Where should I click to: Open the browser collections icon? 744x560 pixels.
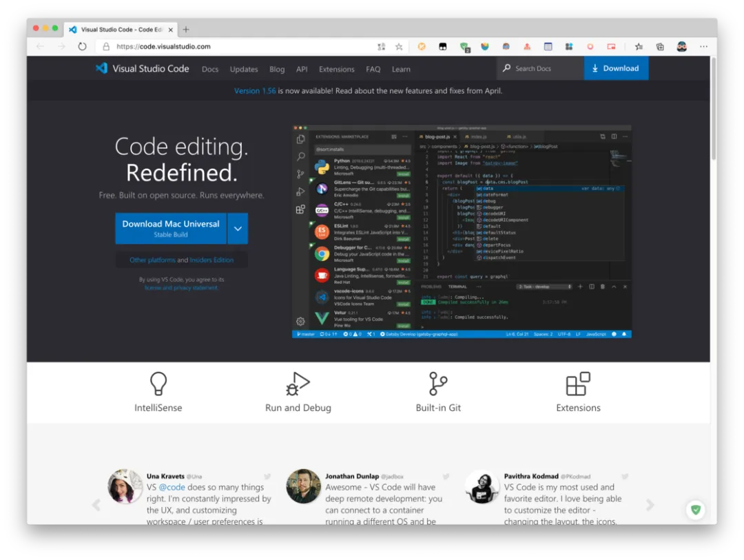[x=660, y=47]
